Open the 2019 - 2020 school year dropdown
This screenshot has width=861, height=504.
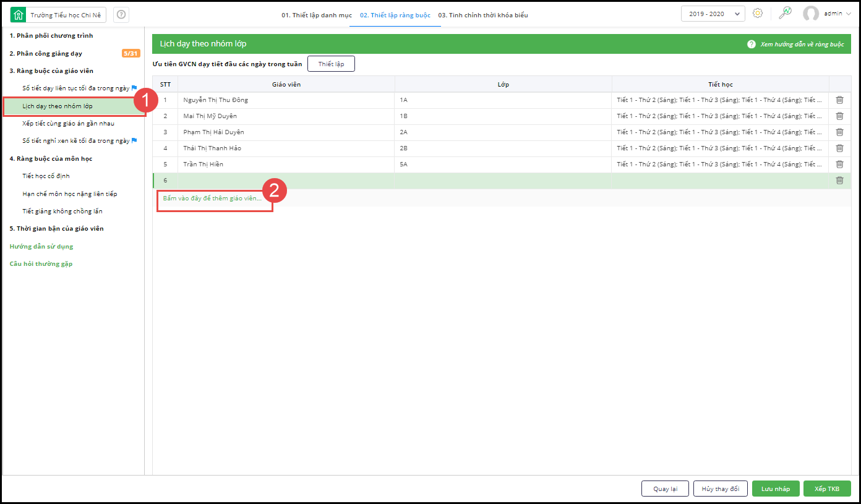[x=713, y=14]
